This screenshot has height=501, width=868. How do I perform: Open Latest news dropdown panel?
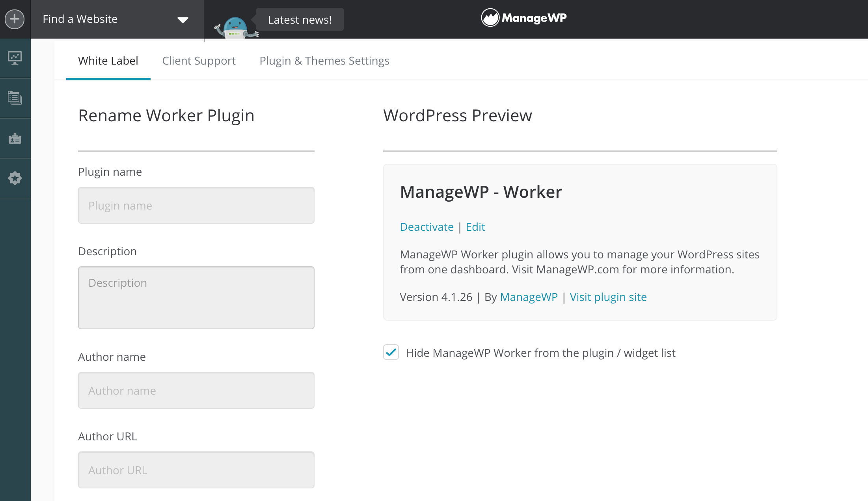pyautogui.click(x=299, y=19)
